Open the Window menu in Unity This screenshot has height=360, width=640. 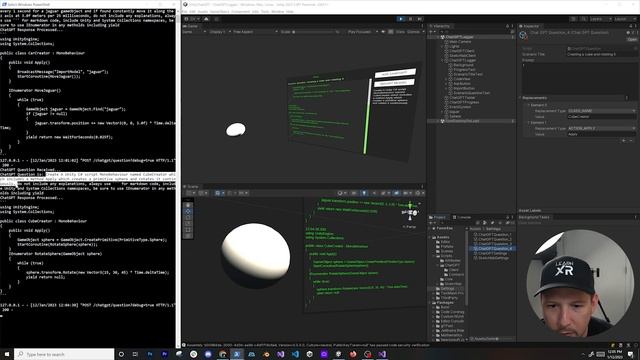pyautogui.click(x=278, y=11)
